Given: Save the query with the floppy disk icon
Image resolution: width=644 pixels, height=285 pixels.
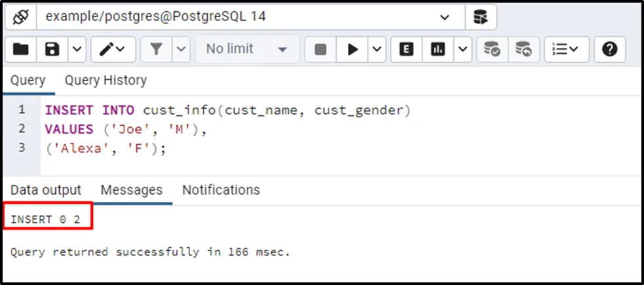Looking at the screenshot, I should pyautogui.click(x=52, y=49).
